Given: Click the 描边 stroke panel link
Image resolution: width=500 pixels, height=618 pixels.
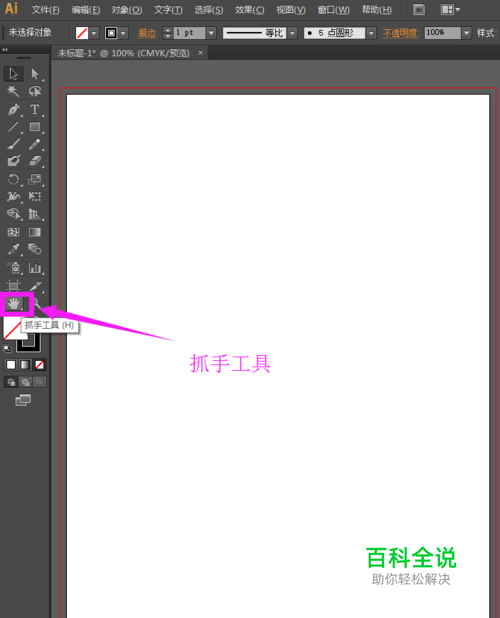Looking at the screenshot, I should tap(148, 33).
